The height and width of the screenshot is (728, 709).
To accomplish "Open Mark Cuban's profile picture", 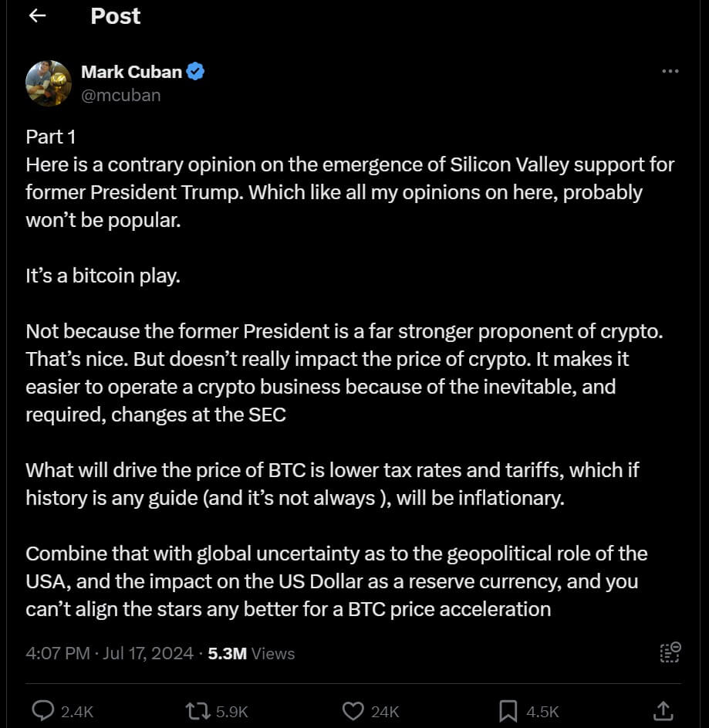I will [x=49, y=83].
